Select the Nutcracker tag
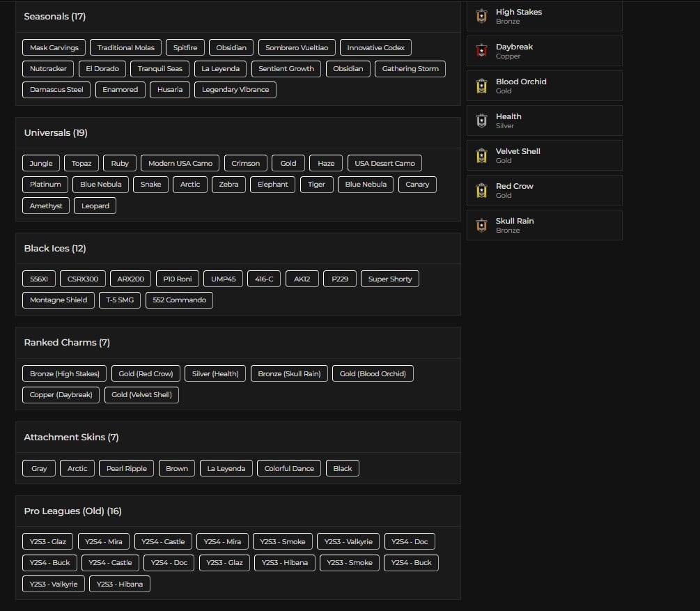This screenshot has height=611, width=700. pos(48,68)
